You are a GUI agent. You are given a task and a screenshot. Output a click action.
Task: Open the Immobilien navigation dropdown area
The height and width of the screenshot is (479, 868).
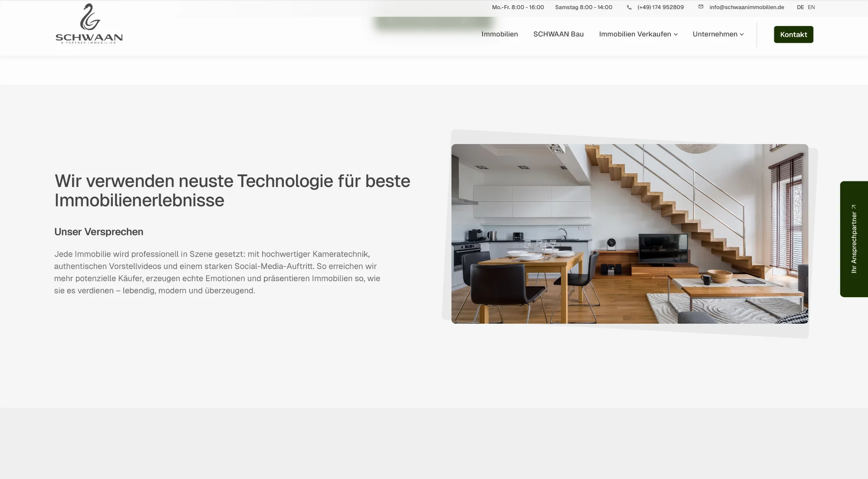tap(500, 34)
